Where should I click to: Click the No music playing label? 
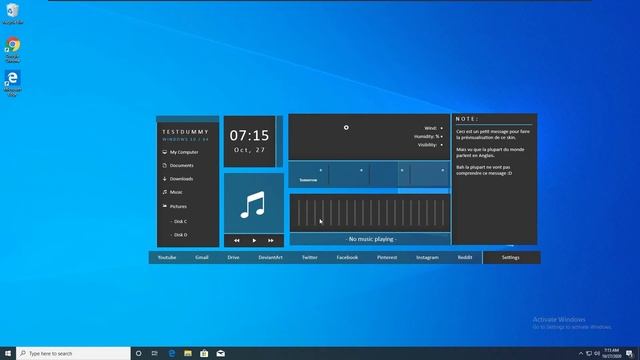[x=371, y=239]
